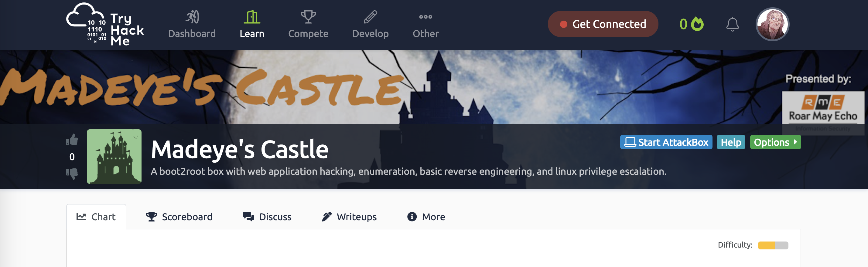Click the vote count 0

72,157
